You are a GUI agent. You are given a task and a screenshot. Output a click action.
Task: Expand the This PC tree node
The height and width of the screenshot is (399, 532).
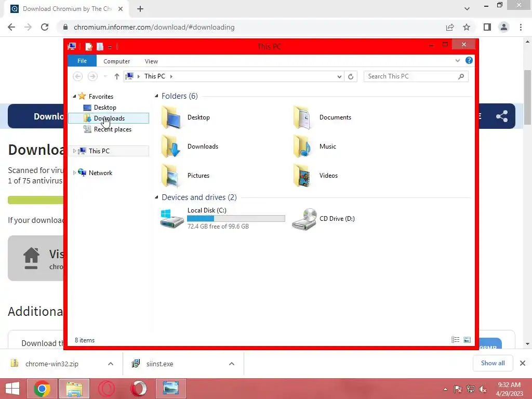tap(74, 151)
